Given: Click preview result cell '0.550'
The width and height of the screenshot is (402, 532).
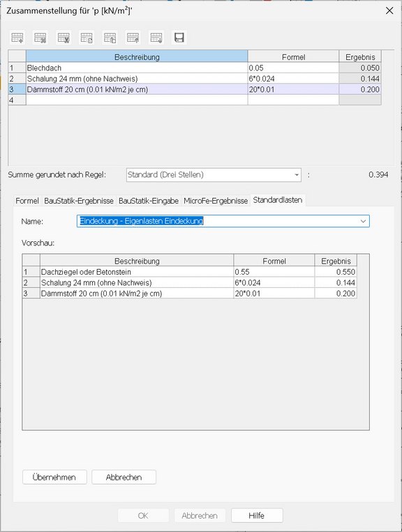Looking at the screenshot, I should pyautogui.click(x=336, y=272).
